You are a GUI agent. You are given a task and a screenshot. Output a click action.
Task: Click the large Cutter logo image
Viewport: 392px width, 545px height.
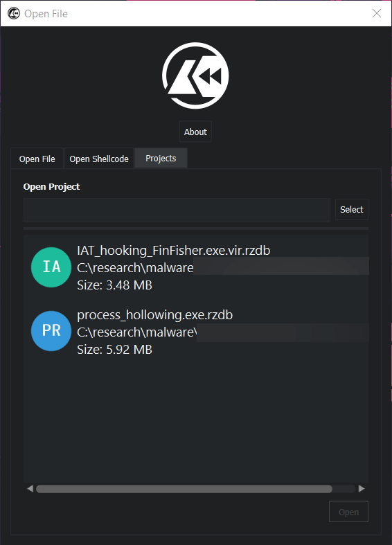click(x=195, y=75)
